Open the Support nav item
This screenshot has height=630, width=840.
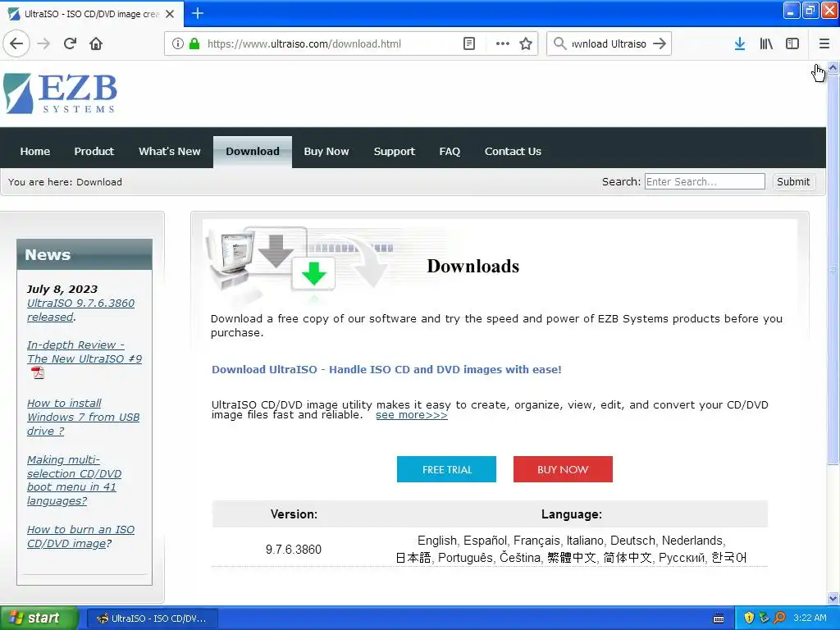[395, 152]
